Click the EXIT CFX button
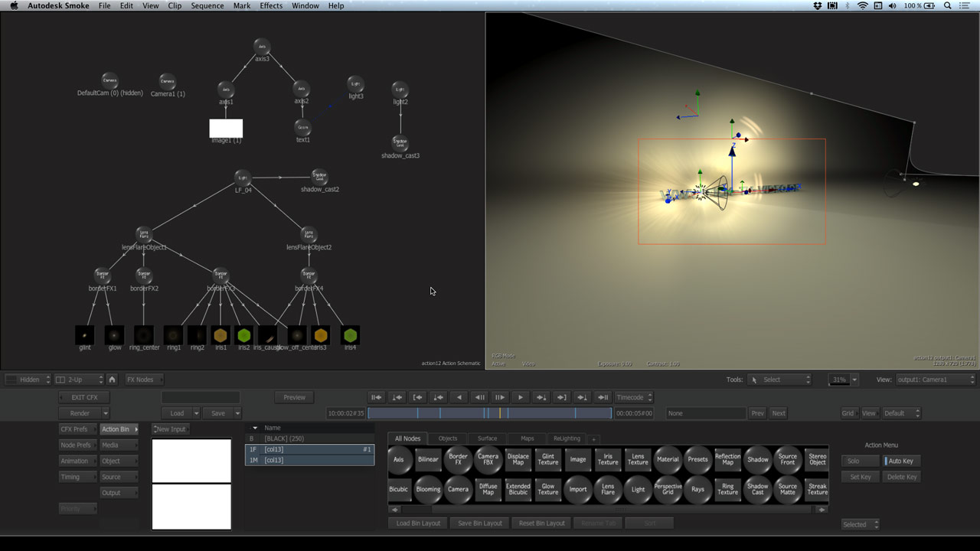The image size is (980, 551). tap(84, 397)
